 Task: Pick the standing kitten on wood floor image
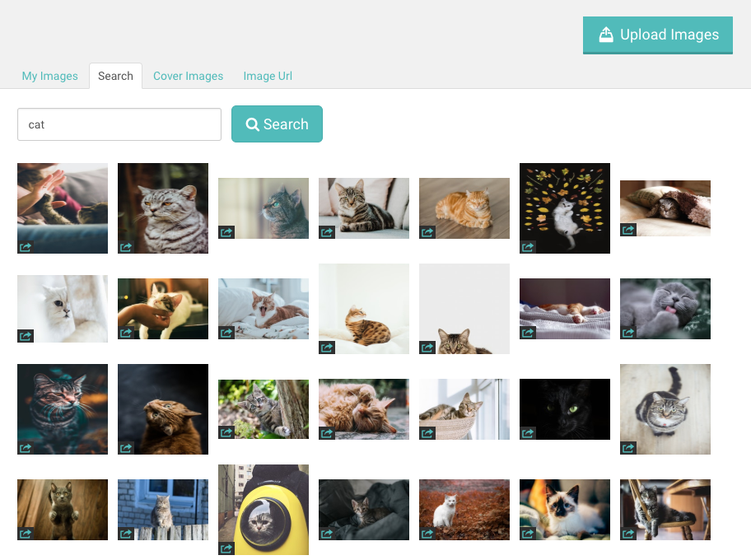(63, 510)
